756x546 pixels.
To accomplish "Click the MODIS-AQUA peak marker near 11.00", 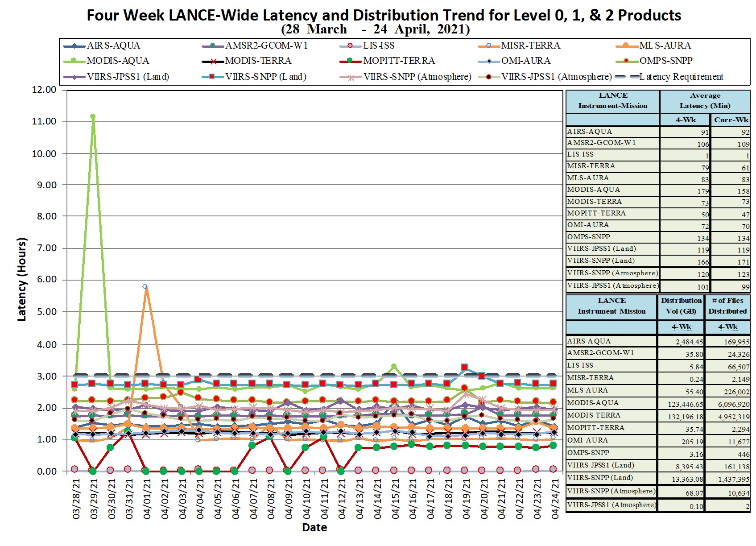I will point(93,117).
